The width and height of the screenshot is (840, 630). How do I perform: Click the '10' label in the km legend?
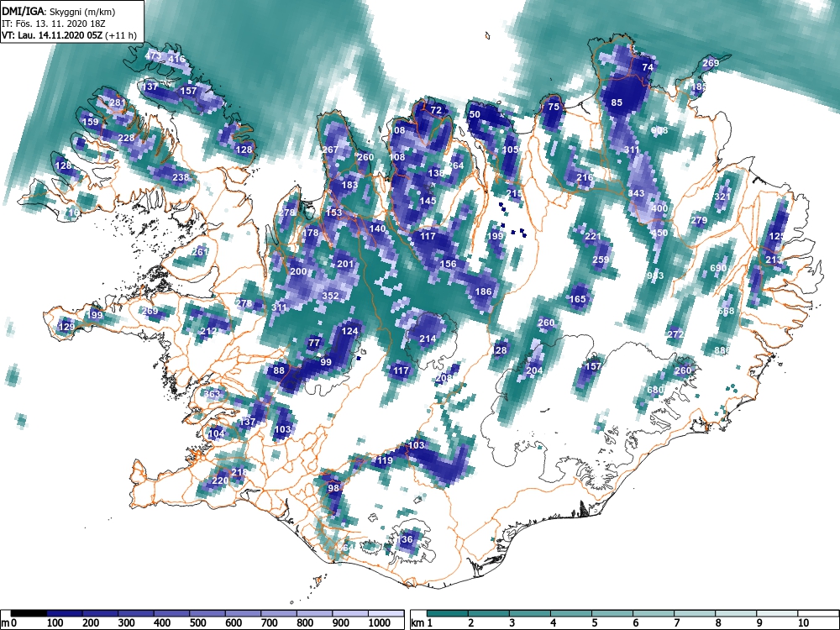[x=803, y=623]
